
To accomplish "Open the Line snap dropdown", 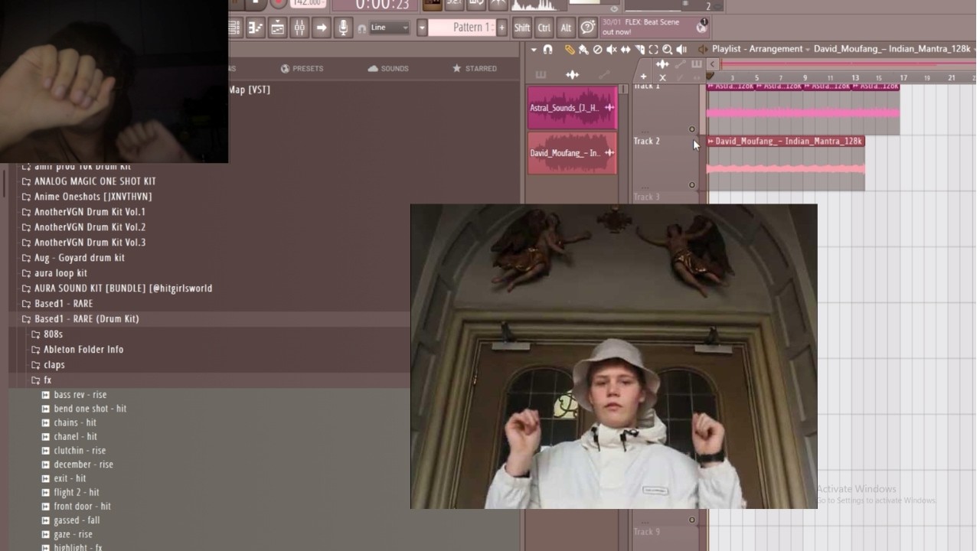I will [x=390, y=28].
